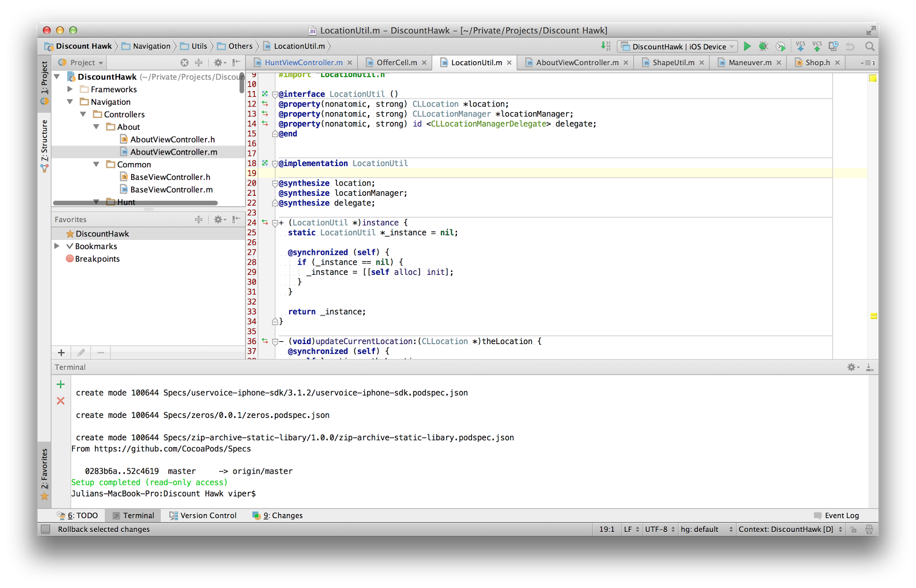Open the 6: TODO tool window
This screenshot has height=588, width=916.
[78, 515]
